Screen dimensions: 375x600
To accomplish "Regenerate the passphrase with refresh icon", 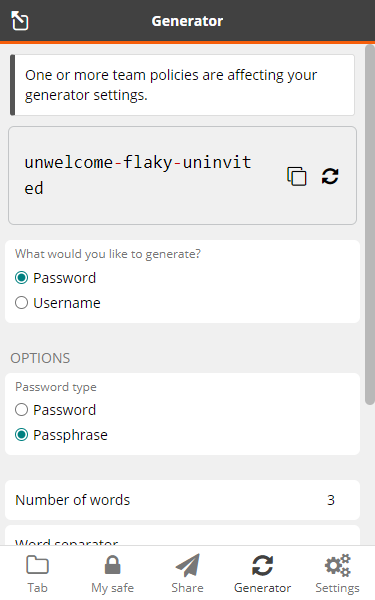I will pos(330,176).
